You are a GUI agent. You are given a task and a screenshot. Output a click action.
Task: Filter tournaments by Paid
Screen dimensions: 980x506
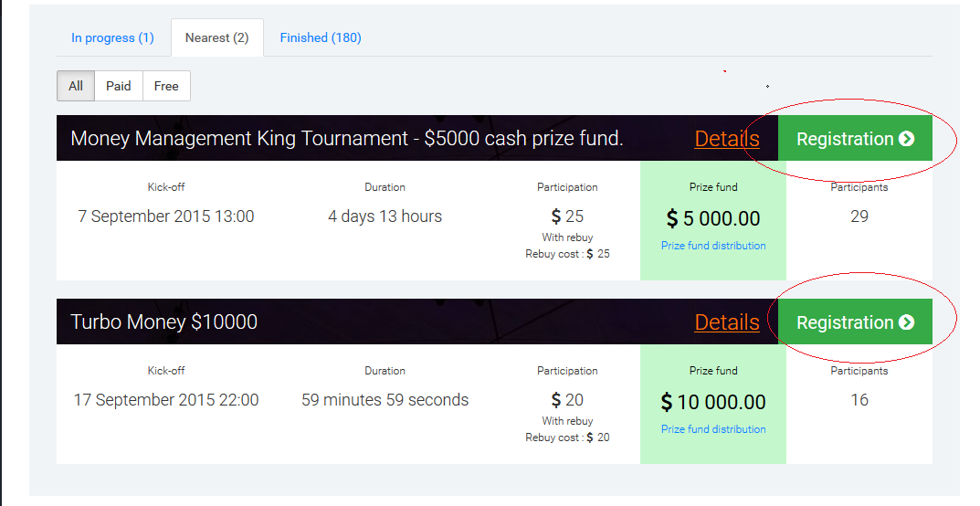coord(118,86)
